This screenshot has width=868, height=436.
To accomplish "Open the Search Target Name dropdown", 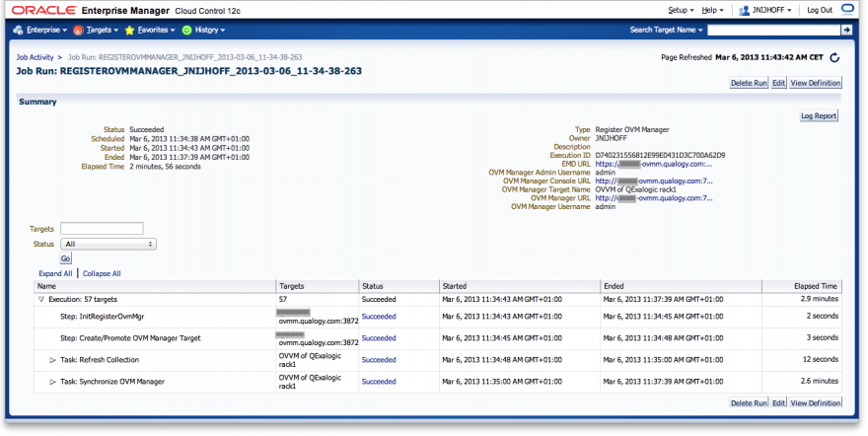I will click(x=666, y=30).
